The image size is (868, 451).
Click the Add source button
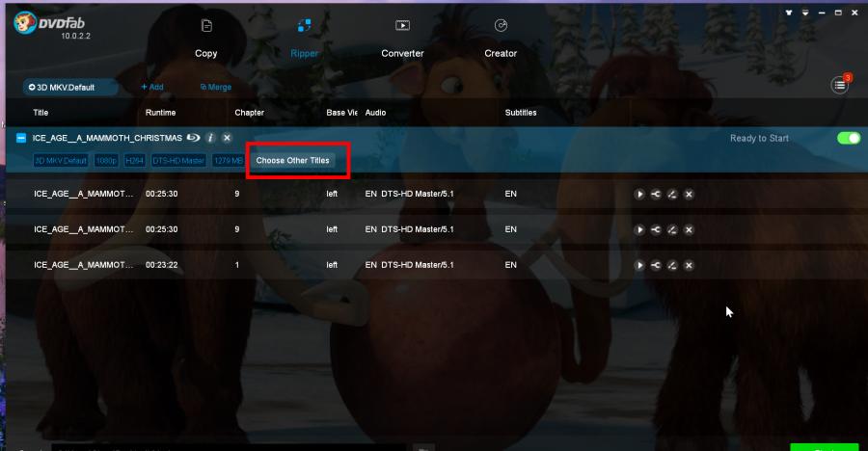152,87
